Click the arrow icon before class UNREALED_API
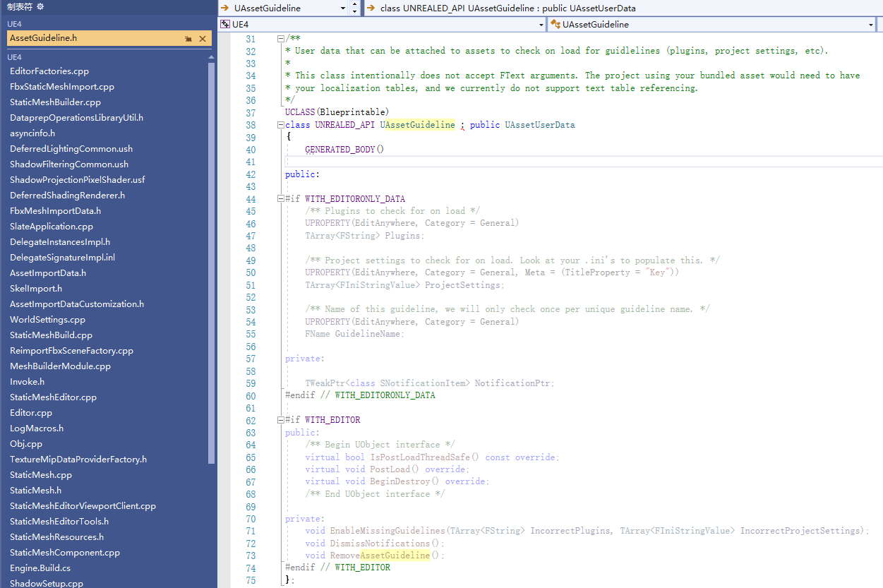 pos(371,8)
